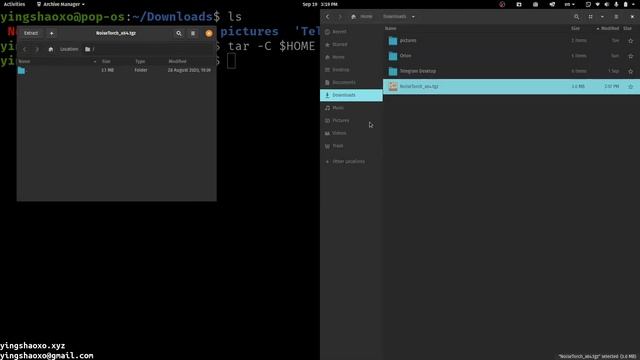This screenshot has height=360, width=640.
Task: Open Starred in Files sidebar
Action: tap(351, 44)
